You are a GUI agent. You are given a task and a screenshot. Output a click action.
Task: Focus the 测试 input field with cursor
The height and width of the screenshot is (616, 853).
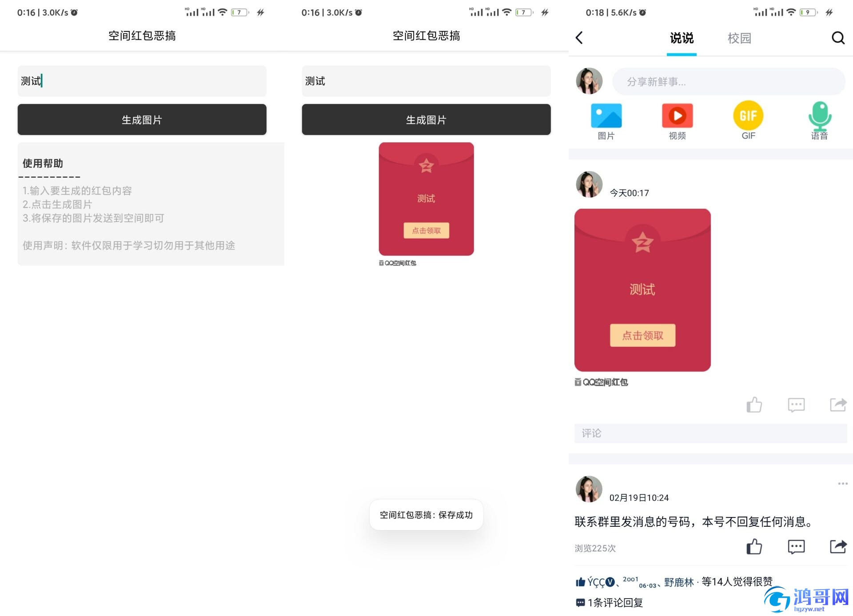click(x=142, y=81)
